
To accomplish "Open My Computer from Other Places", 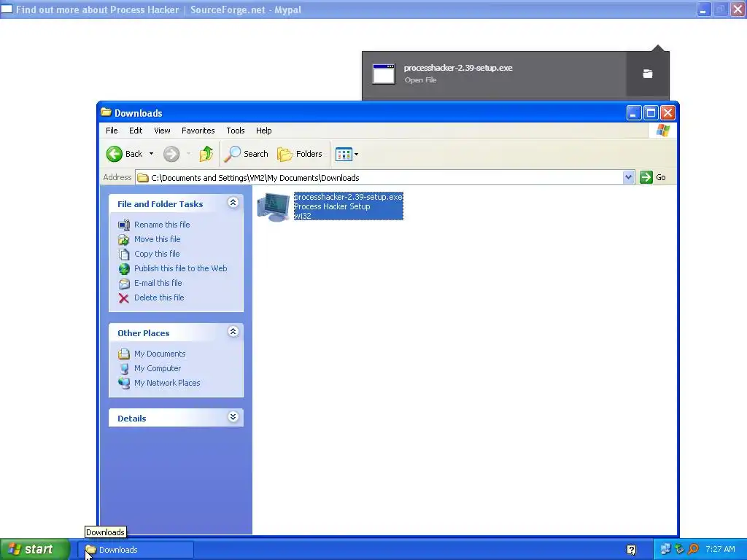I will [x=158, y=368].
